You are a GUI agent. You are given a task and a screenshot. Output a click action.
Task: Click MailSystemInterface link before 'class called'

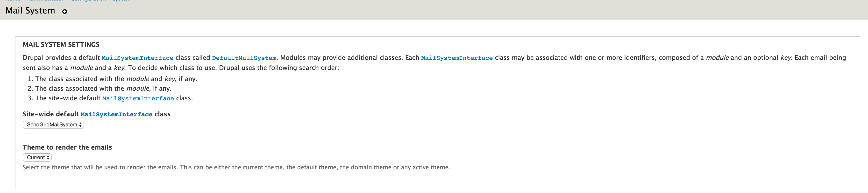137,58
